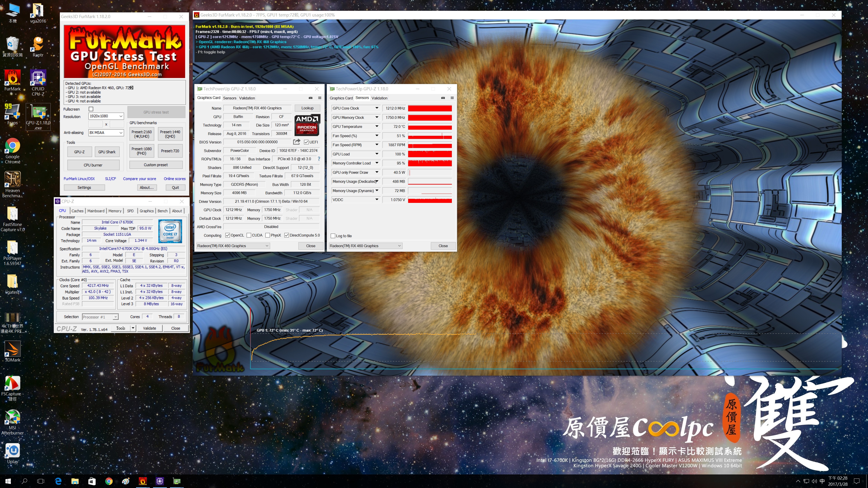This screenshot has height=488, width=868.
Task: Open the Windows Start menu
Action: (x=8, y=481)
